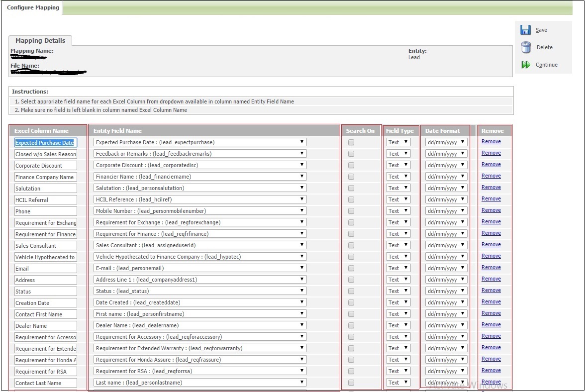Open Date Format dropdown for Requirement for RSA row
586x392 pixels.
pyautogui.click(x=446, y=371)
